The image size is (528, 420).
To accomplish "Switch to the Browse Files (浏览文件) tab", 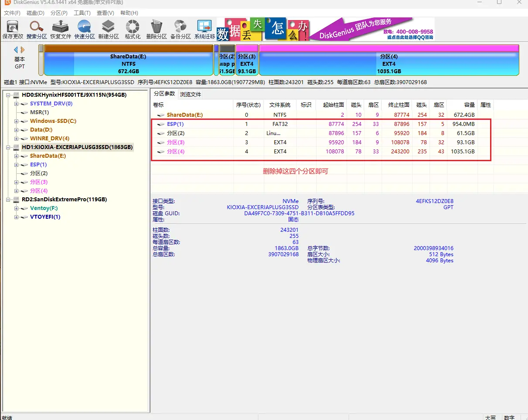I will (191, 94).
